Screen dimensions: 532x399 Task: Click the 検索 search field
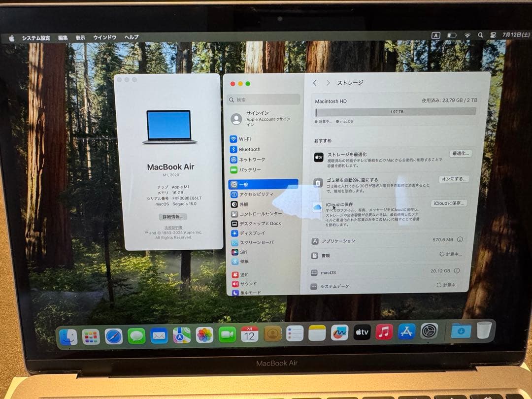tap(264, 99)
